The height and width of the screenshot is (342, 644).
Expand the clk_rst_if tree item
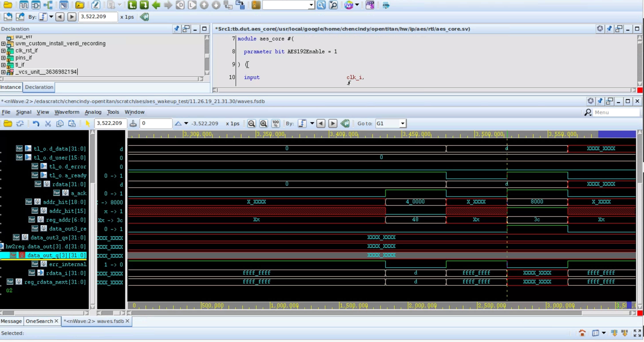point(3,51)
